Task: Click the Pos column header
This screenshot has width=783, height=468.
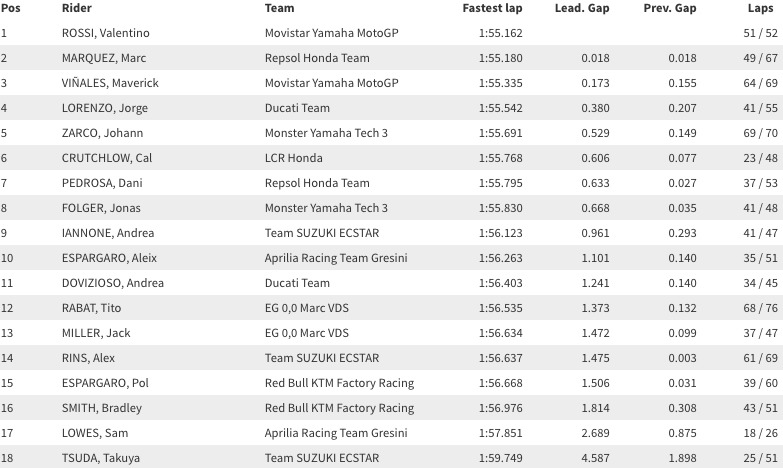Action: pos(10,8)
